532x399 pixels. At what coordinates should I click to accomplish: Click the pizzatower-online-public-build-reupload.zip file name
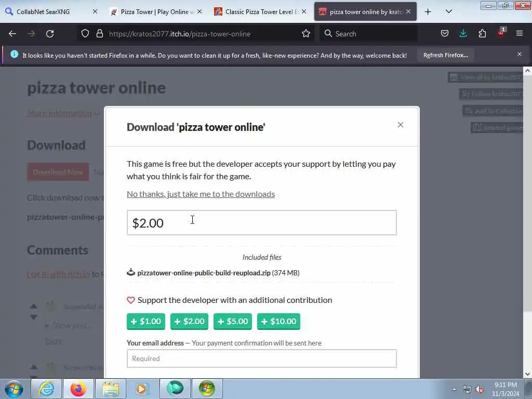204,273
